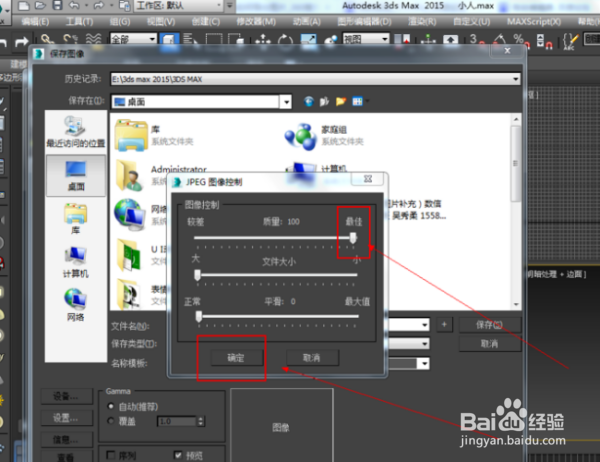
Task: Click 取消 in the JPEG image control dialog
Action: tap(311, 358)
